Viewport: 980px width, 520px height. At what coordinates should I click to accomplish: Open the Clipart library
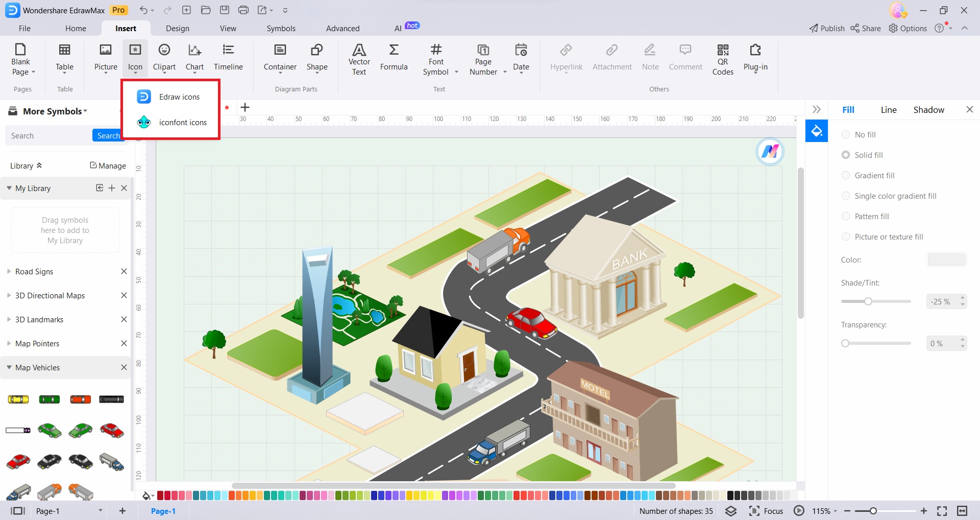(164, 59)
